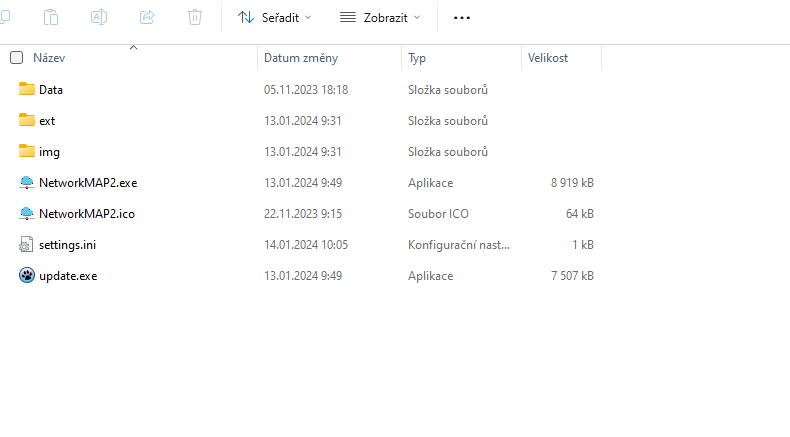Click the NetworkMAP2.ico file icon
This screenshot has height=437, width=790.
pos(27,214)
